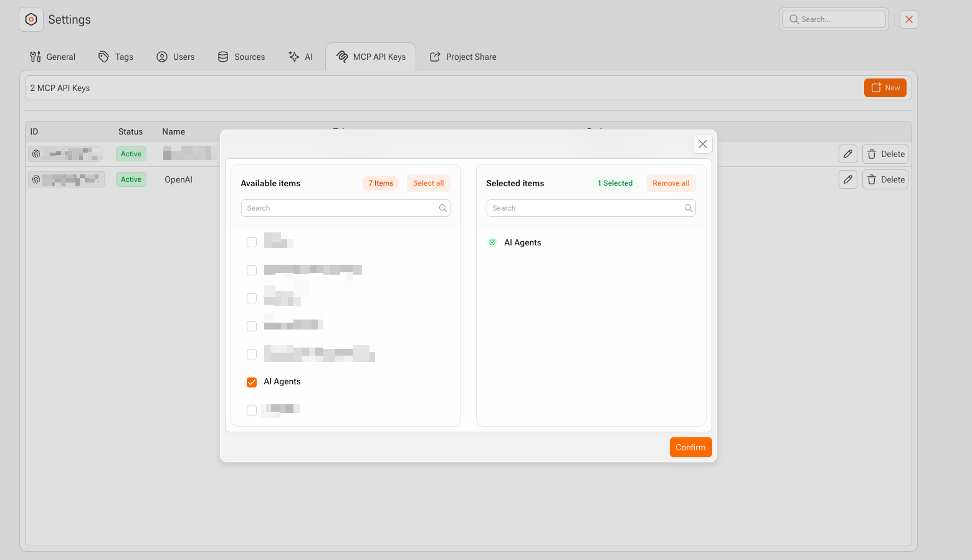The image size is (972, 560).
Task: Enable the last checkbox in Available items
Action: 252,410
